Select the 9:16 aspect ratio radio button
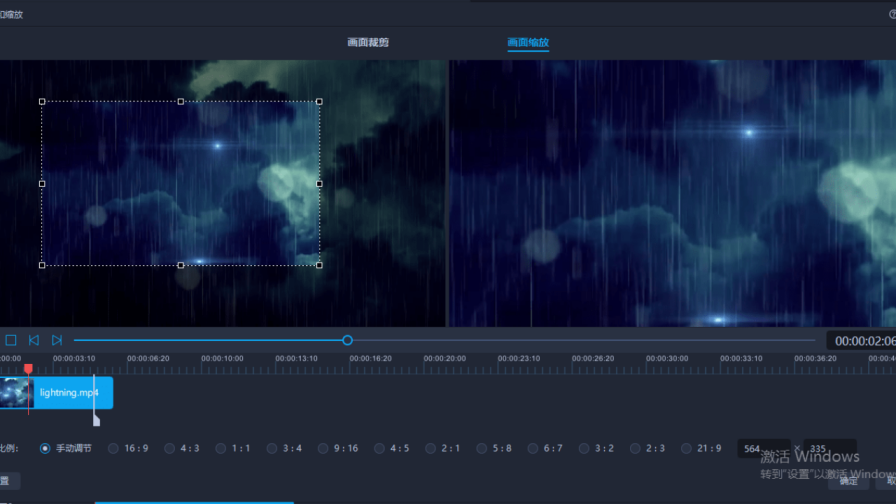Viewport: 896px width, 504px height. pos(325,449)
